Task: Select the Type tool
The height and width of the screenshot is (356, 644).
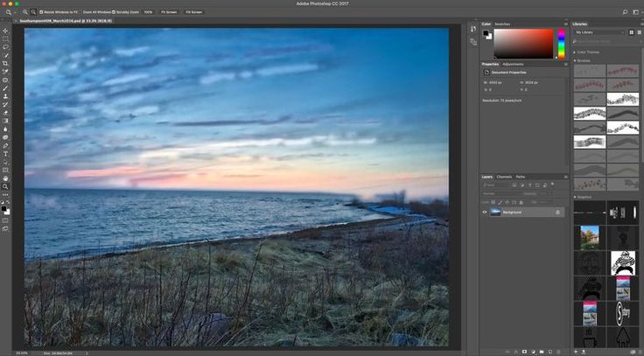Action: click(x=5, y=153)
